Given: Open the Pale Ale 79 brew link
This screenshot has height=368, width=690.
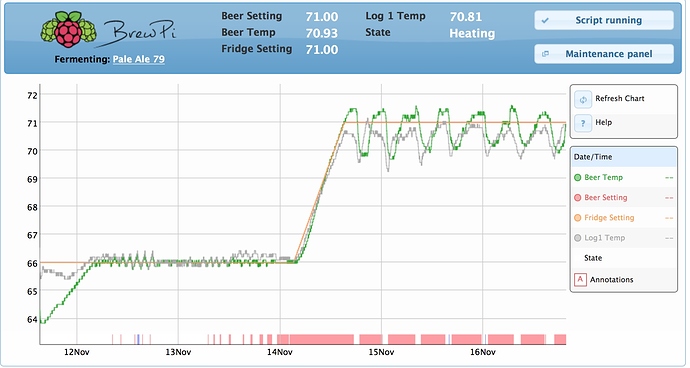Looking at the screenshot, I should 139,59.
